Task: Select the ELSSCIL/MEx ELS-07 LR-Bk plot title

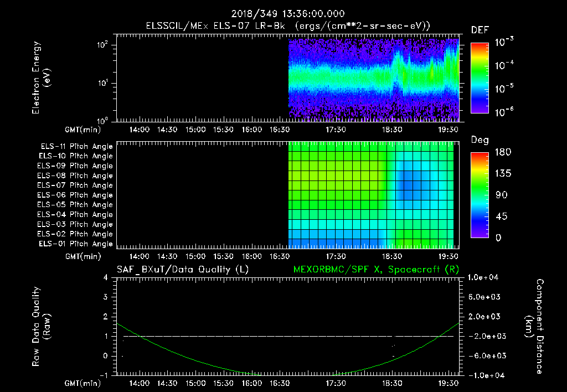Action: pyautogui.click(x=288, y=26)
